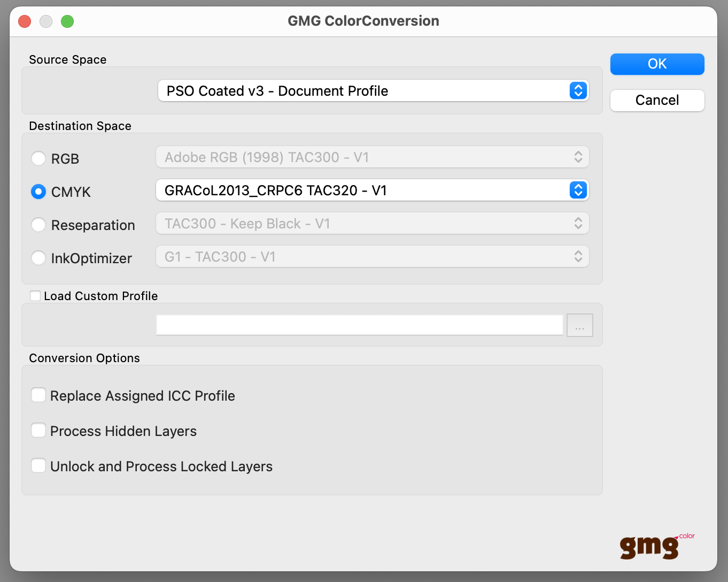728x582 pixels.
Task: Enable the Load Custom Profile checkbox
Action: pos(35,296)
